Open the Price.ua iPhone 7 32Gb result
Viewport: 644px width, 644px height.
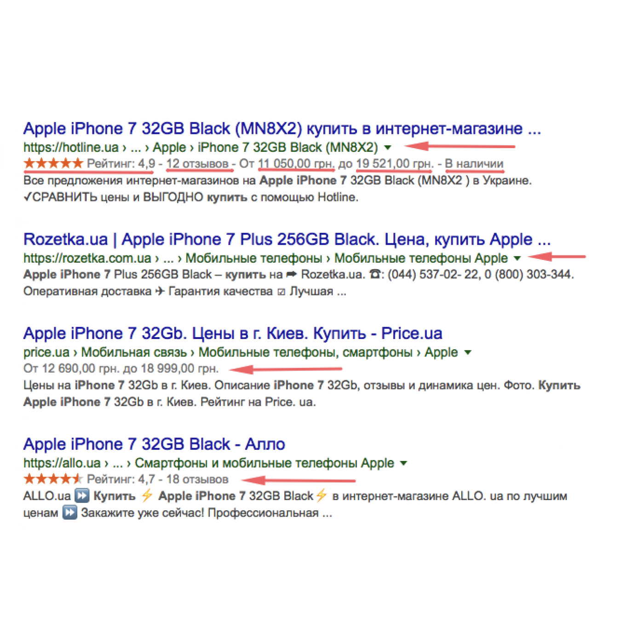(232, 333)
